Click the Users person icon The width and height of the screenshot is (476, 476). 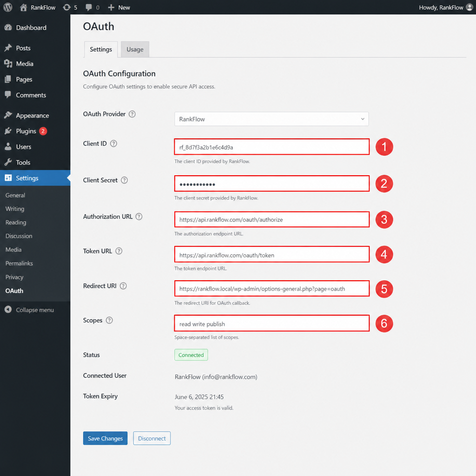[x=8, y=146]
